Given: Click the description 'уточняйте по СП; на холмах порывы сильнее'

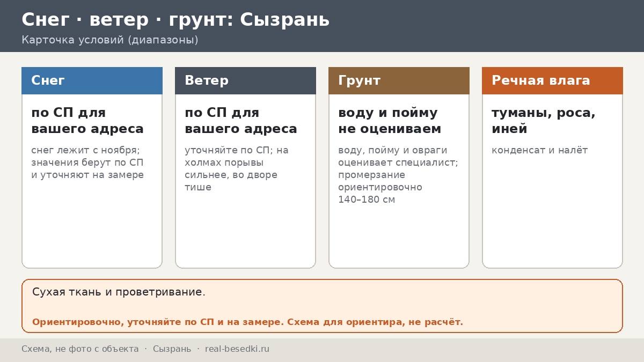Looking at the screenshot, I should click(x=237, y=162).
